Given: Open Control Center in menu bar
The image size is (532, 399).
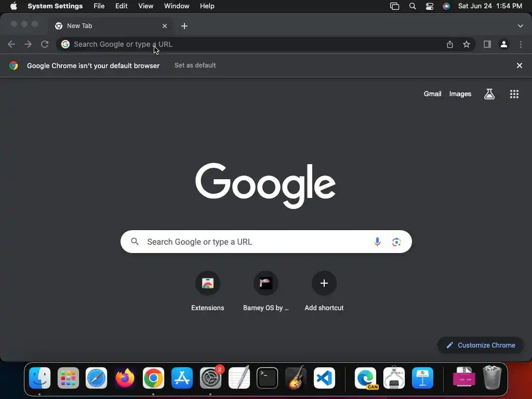Looking at the screenshot, I should (x=429, y=6).
